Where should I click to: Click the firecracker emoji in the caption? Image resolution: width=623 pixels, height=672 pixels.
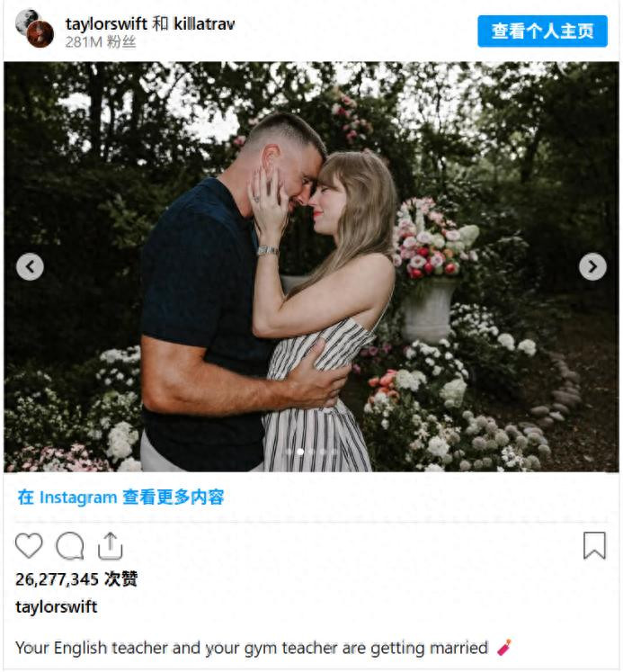[x=504, y=647]
